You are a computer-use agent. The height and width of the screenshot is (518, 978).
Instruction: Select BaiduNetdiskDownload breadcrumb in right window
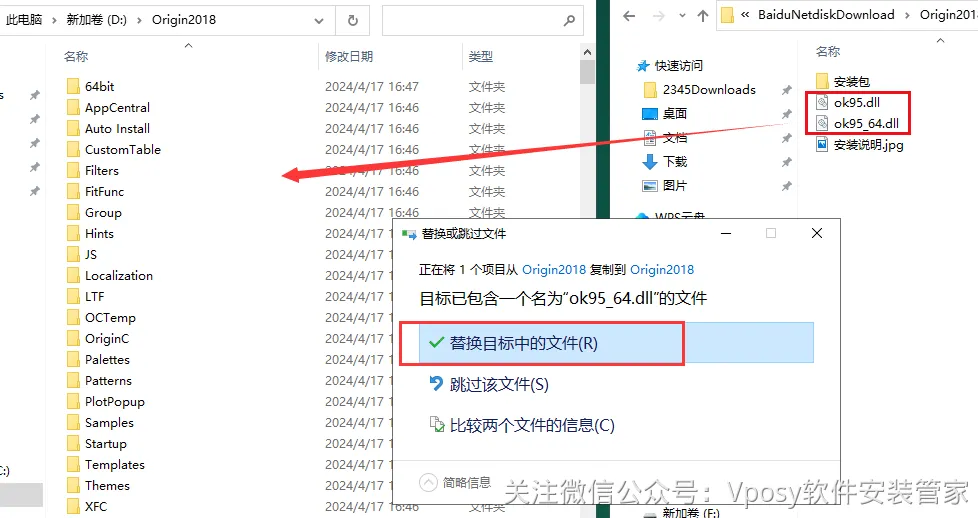826,15
